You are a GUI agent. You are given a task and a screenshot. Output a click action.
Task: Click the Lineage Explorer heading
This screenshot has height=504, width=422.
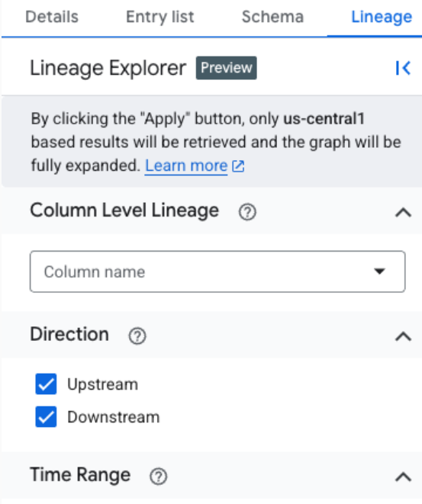(108, 68)
